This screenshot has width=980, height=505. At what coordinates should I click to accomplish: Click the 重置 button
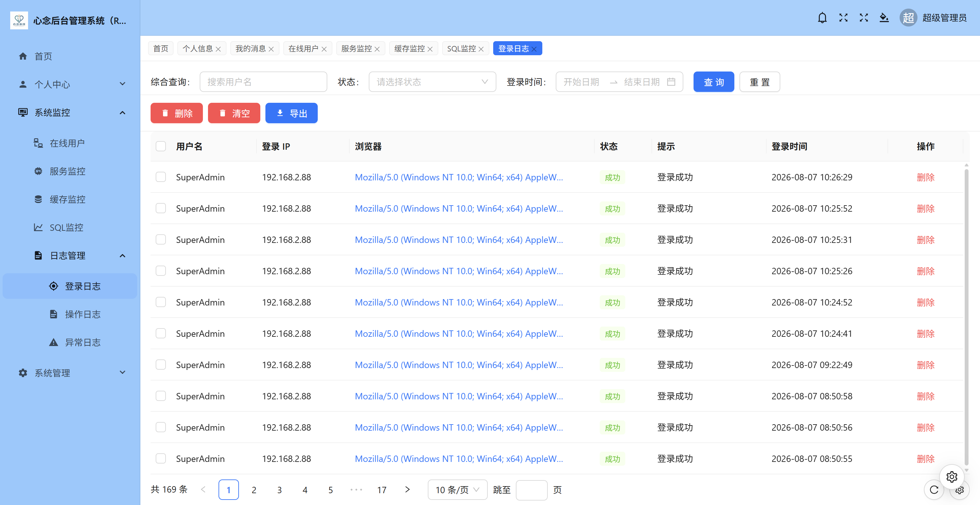[x=760, y=82]
